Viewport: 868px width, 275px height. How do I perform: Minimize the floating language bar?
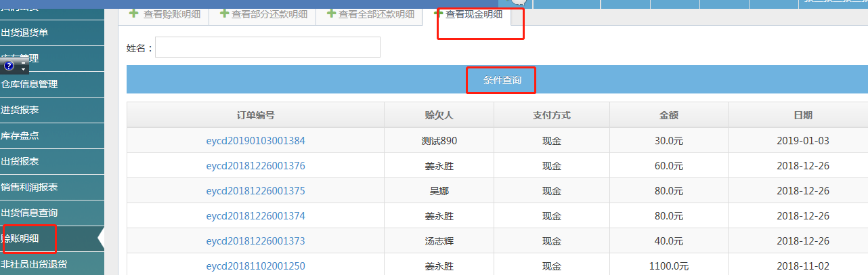[x=23, y=64]
